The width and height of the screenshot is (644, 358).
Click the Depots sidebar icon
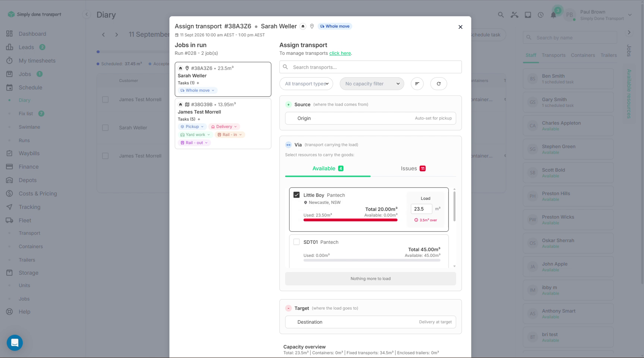[x=9, y=180]
